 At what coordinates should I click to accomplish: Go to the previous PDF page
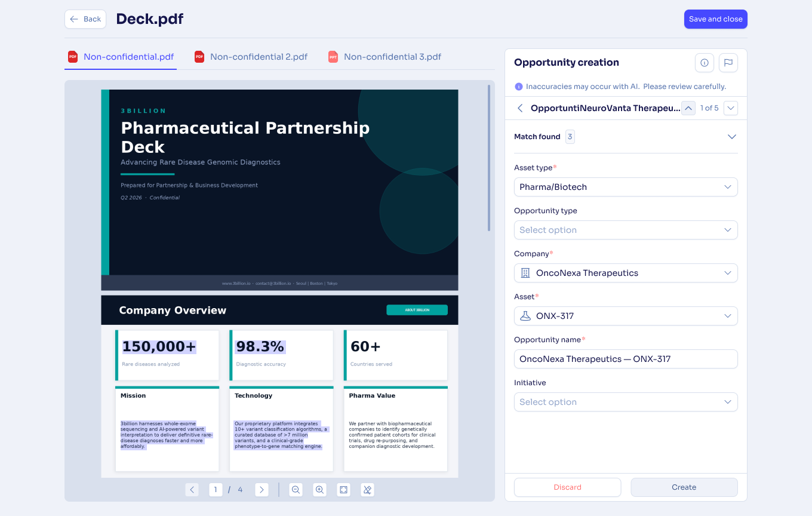pos(192,490)
